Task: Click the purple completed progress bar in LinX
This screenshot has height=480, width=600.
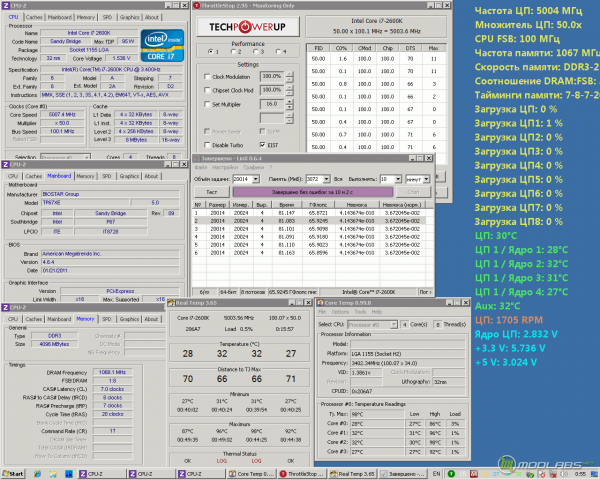Action: point(313,192)
